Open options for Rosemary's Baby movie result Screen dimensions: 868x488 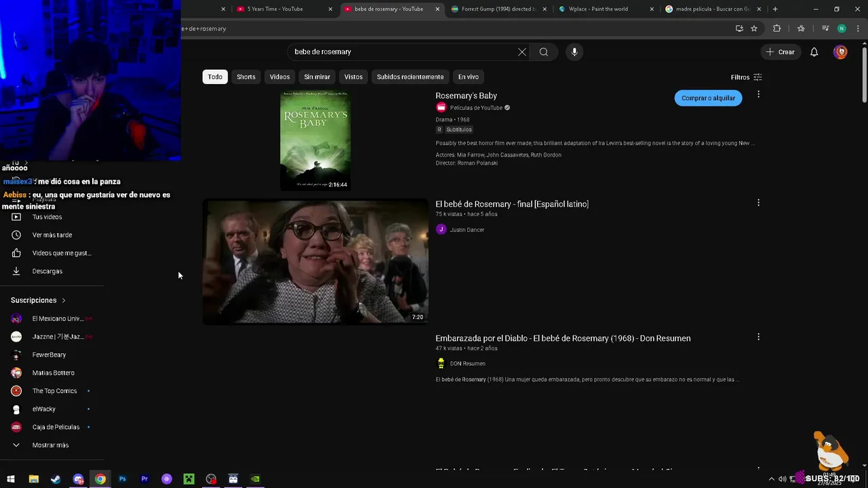(758, 95)
